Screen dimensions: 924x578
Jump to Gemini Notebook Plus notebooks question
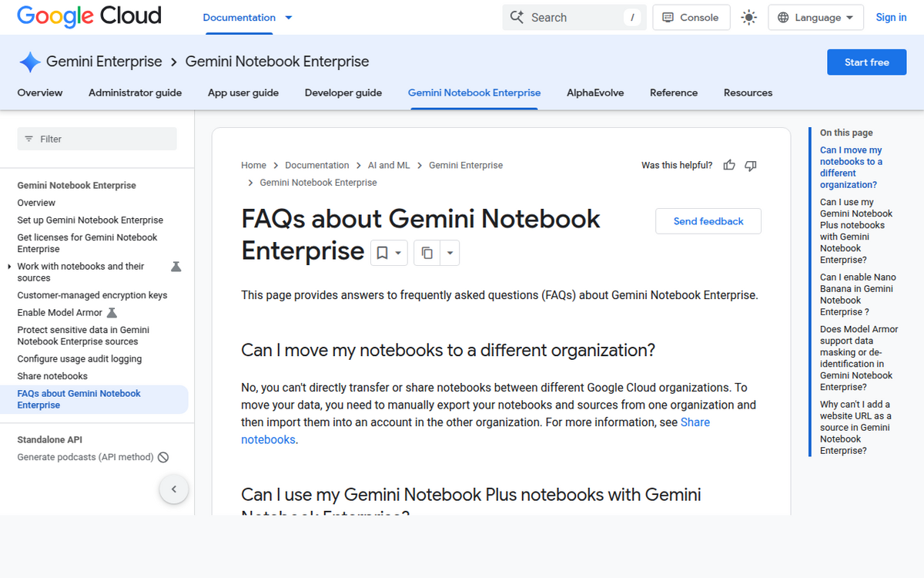[x=856, y=231]
